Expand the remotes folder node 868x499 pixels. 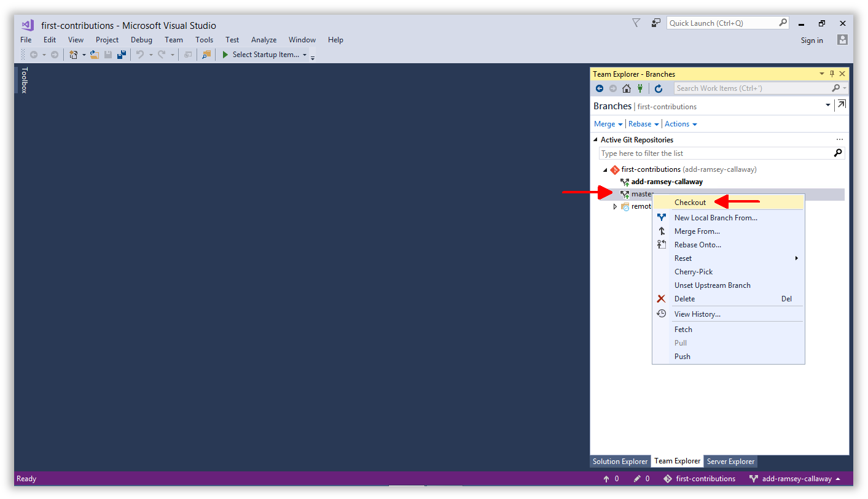616,206
